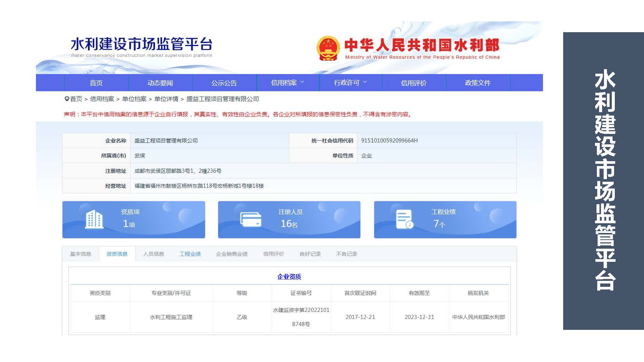Open the 信用评价 tab below cards
Viewport: 644px width, 362px height.
(x=274, y=254)
